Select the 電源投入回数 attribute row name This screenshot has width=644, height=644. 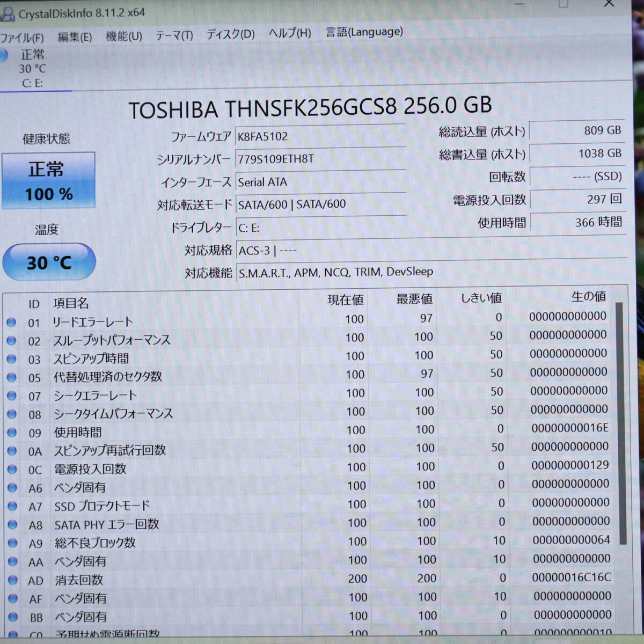[90, 469]
